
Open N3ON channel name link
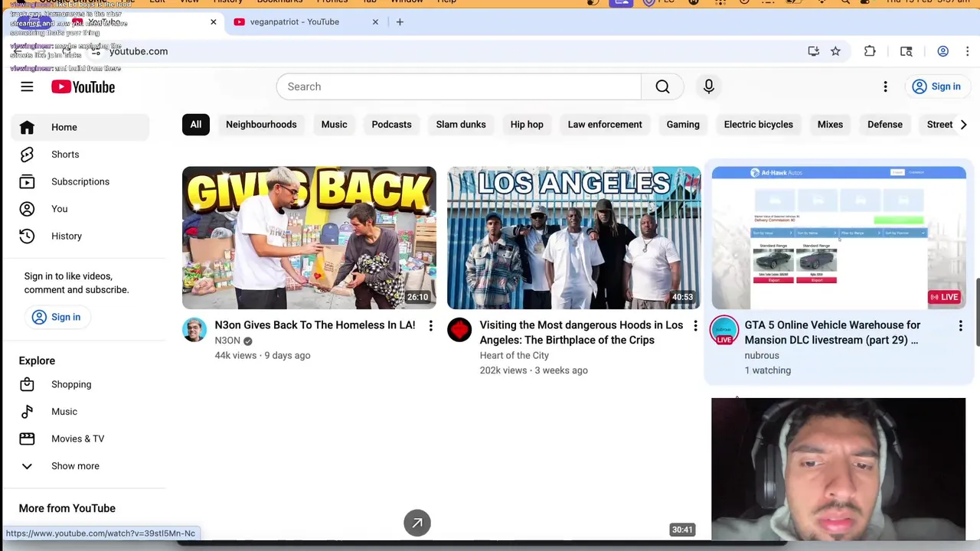point(227,341)
